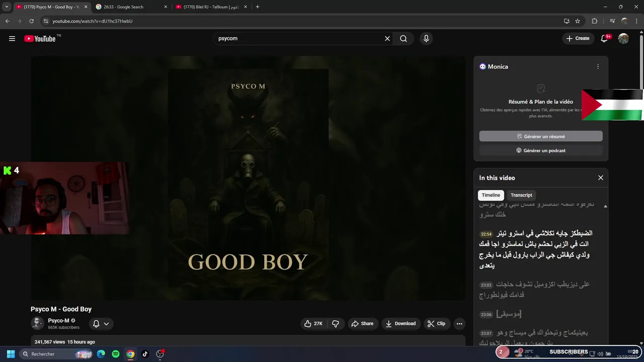
Task: Run search with magnifier button
Action: coord(404,39)
